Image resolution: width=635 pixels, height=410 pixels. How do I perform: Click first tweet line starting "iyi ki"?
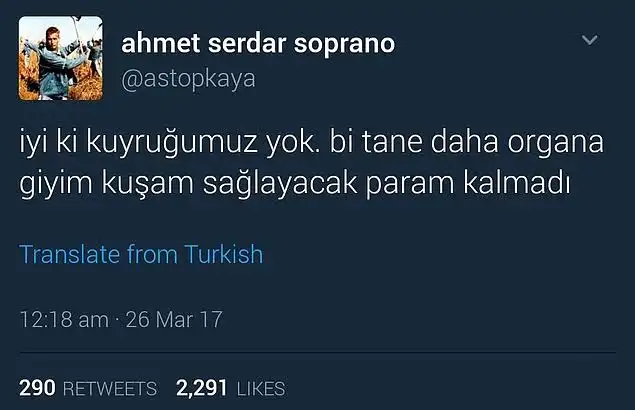point(311,143)
